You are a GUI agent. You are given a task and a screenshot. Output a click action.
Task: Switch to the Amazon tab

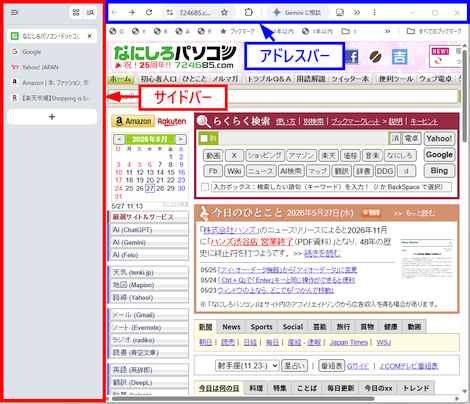point(52,83)
